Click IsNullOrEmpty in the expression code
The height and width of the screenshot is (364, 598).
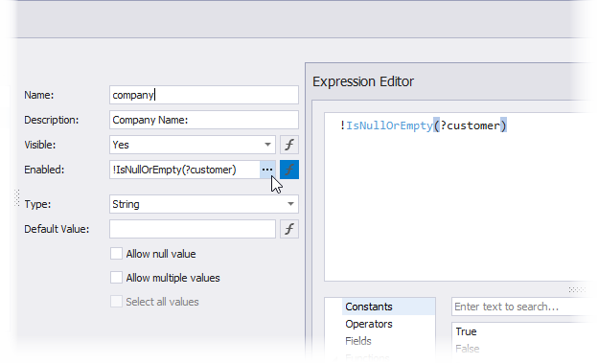[389, 125]
